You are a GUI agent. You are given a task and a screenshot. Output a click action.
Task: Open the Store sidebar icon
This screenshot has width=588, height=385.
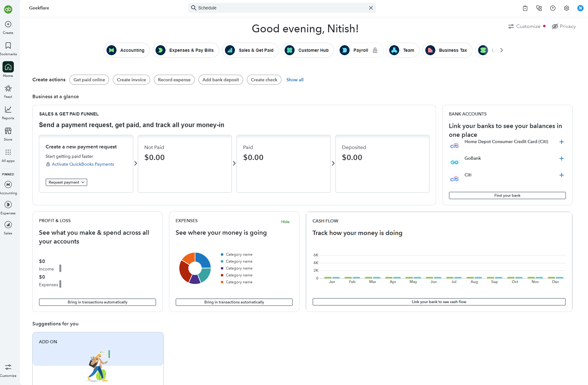click(x=8, y=134)
